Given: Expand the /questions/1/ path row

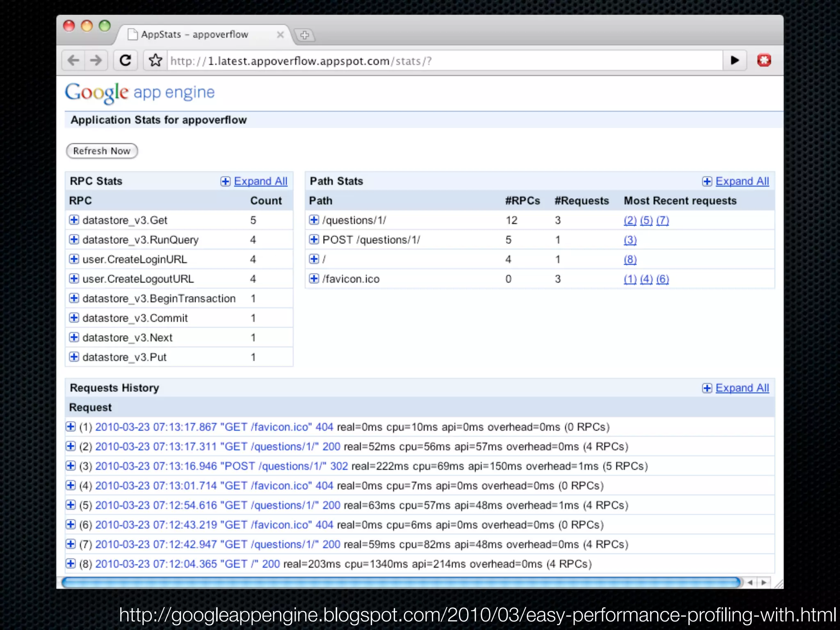Looking at the screenshot, I should [314, 220].
